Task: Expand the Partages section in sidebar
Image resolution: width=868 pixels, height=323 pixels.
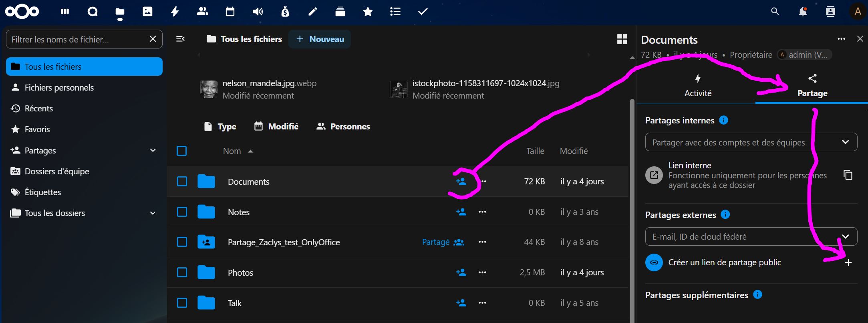Action: 153,150
